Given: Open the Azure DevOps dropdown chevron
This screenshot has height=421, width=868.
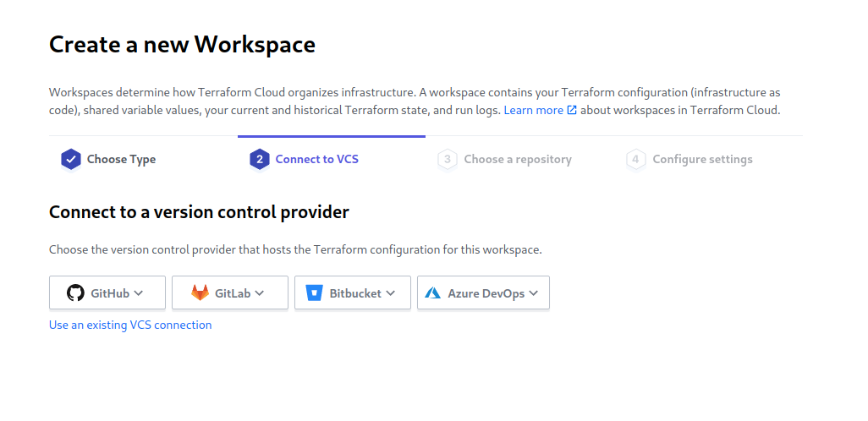Looking at the screenshot, I should point(533,293).
